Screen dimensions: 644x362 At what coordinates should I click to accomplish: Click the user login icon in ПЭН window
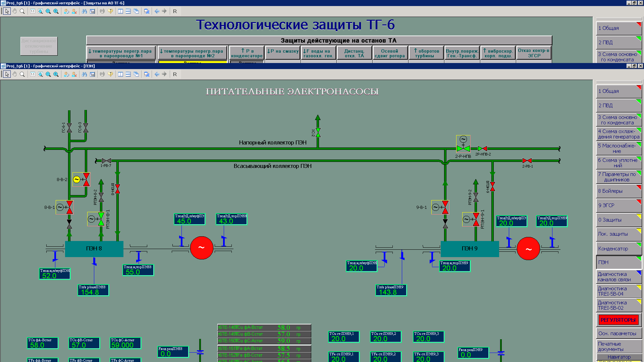tap(66, 74)
